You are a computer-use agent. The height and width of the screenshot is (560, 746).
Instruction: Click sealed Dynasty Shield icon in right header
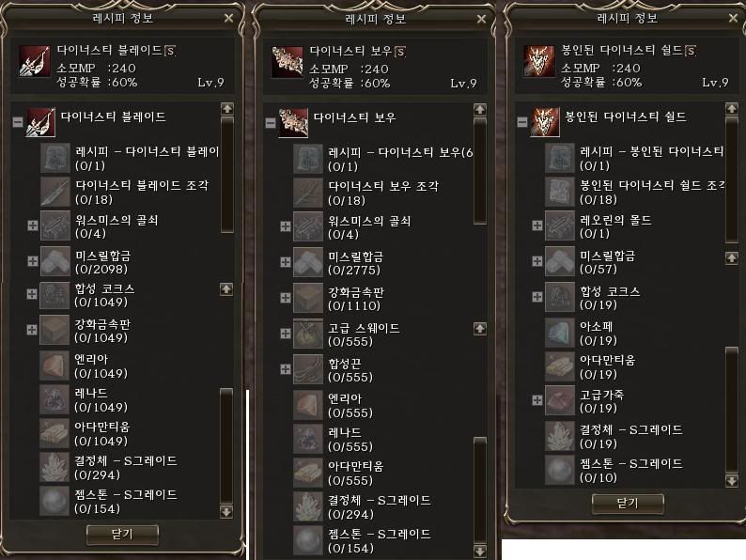click(x=539, y=61)
